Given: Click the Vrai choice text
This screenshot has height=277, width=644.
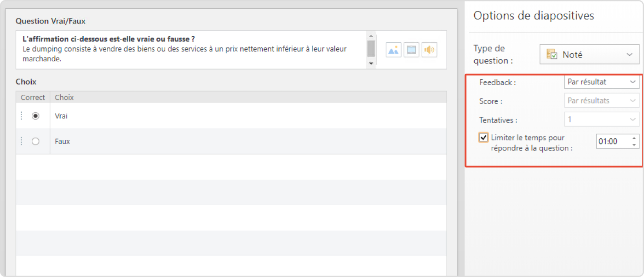Looking at the screenshot, I should [x=61, y=116].
